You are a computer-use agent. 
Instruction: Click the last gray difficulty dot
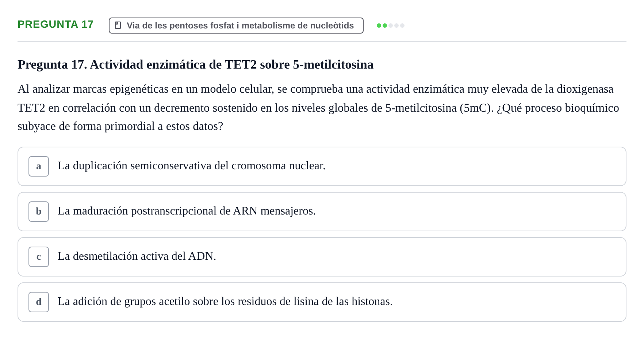(402, 26)
